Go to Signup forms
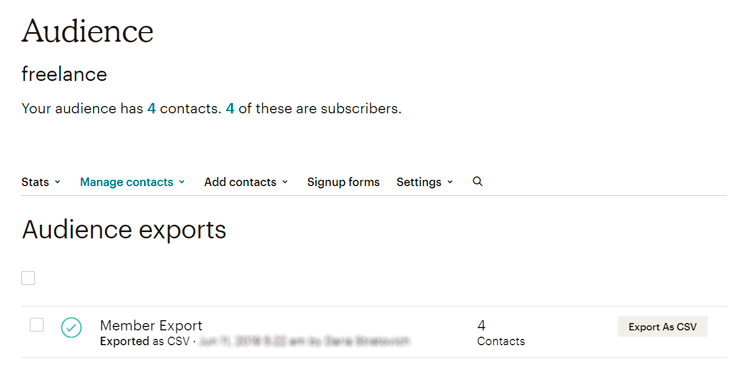This screenshot has height=379, width=750. (x=343, y=182)
